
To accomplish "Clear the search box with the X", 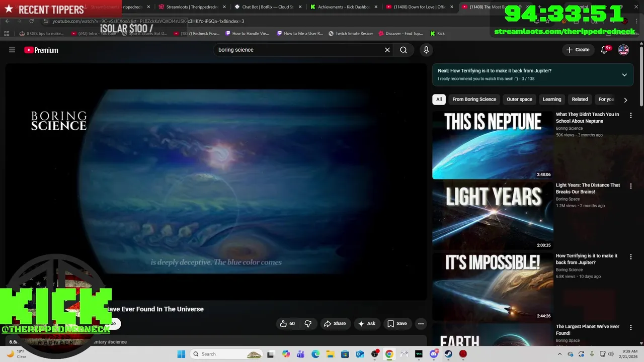I will pos(387,50).
